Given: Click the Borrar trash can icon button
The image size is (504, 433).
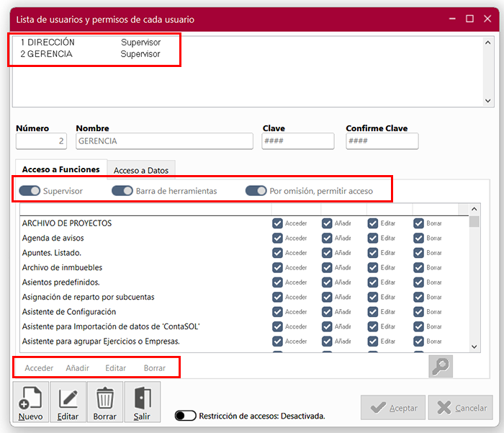Looking at the screenshot, I should [x=105, y=402].
